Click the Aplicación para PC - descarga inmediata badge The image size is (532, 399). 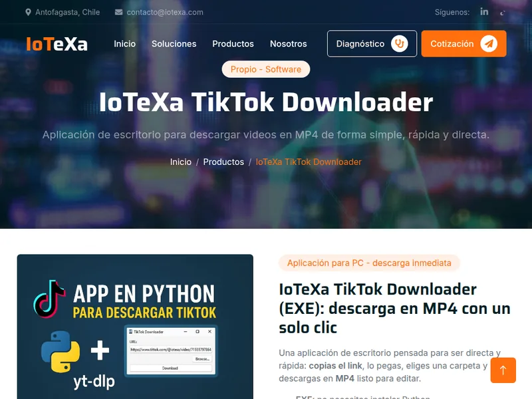(x=369, y=263)
